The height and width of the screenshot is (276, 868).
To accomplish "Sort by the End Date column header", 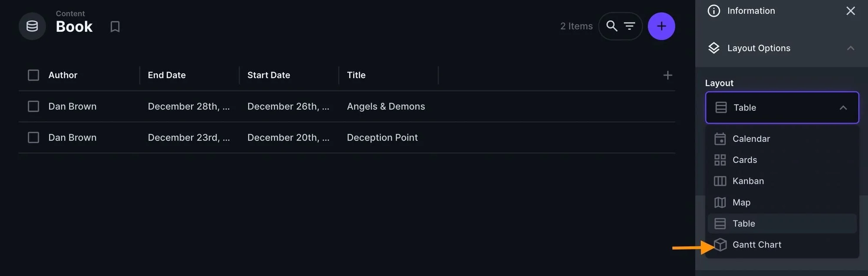I will [167, 75].
